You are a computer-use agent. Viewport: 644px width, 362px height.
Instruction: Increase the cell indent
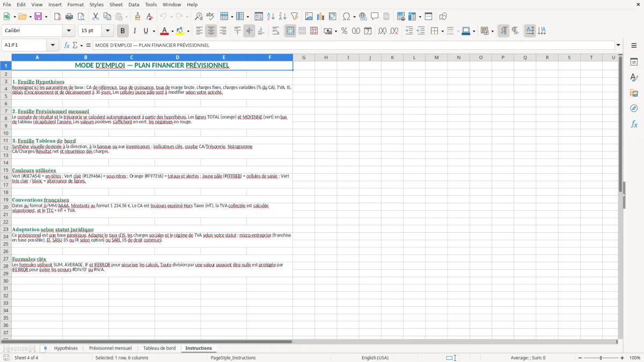[x=409, y=31]
